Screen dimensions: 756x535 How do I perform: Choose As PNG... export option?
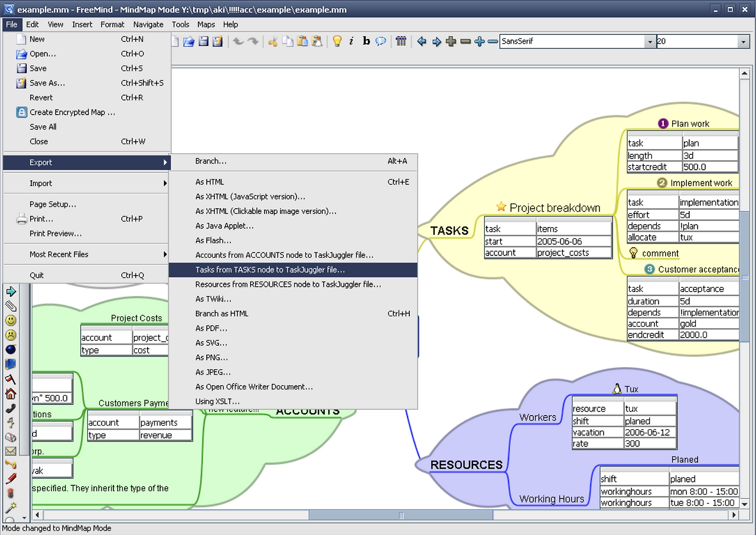tap(293, 358)
